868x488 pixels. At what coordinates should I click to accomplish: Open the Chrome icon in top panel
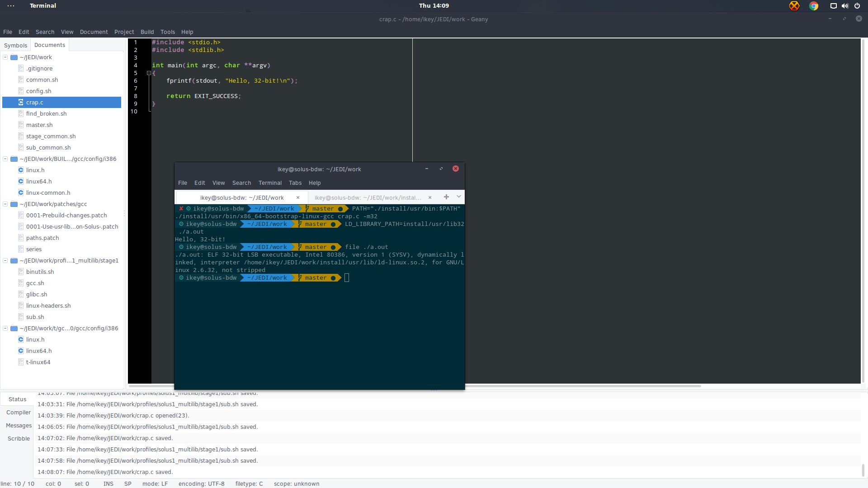[x=814, y=6]
